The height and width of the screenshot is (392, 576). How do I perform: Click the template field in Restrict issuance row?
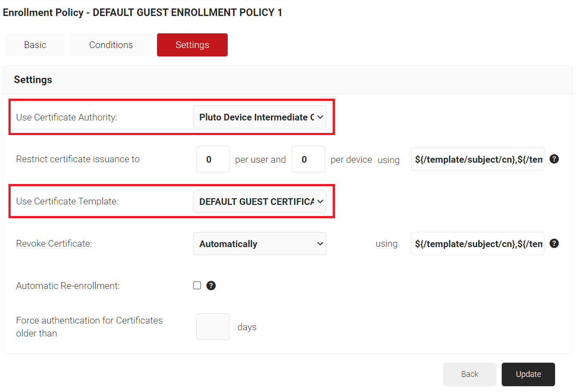[477, 159]
